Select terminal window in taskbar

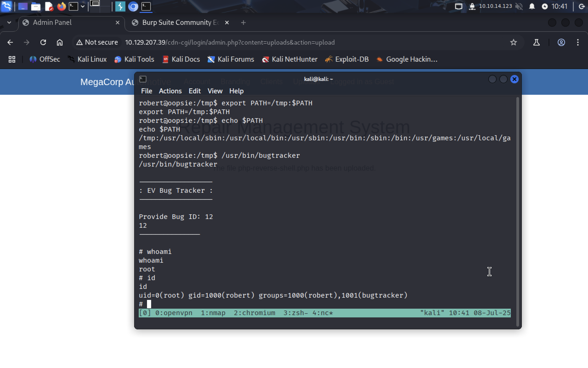pos(146,7)
